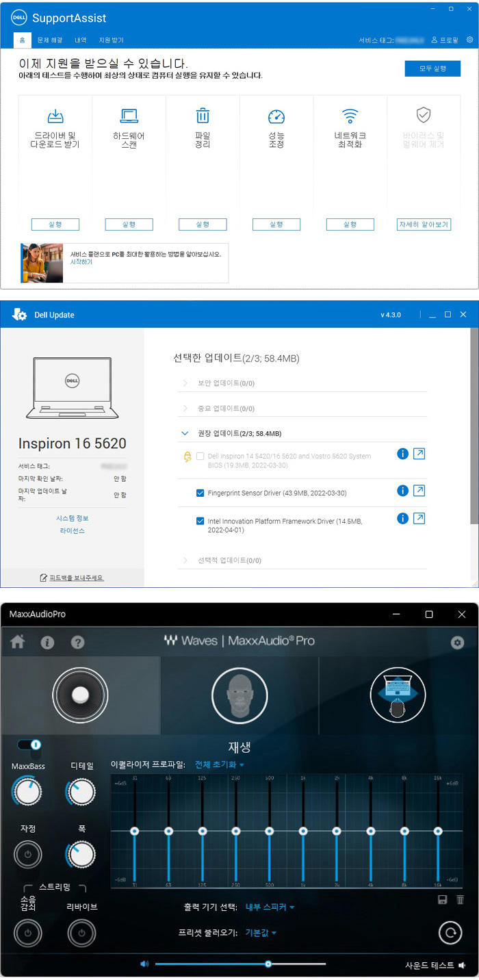The image size is (479, 980).
Task: Click the MaxxBass knob
Action: click(27, 792)
